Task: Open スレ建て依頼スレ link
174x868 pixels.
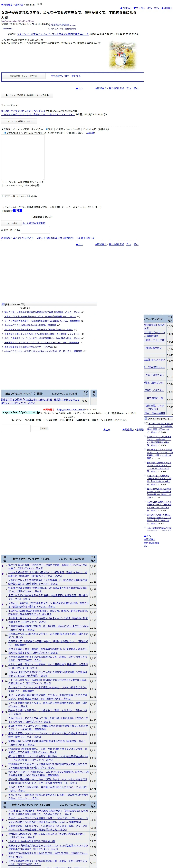Action: coord(86,238)
